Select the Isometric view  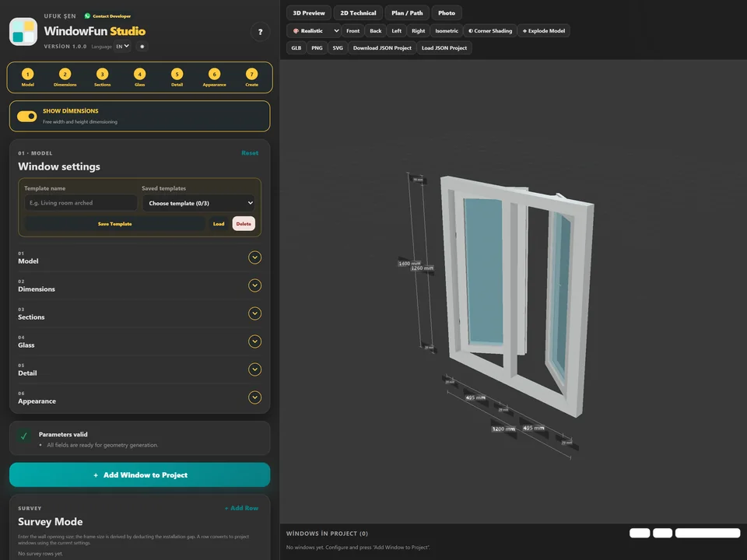[447, 31]
